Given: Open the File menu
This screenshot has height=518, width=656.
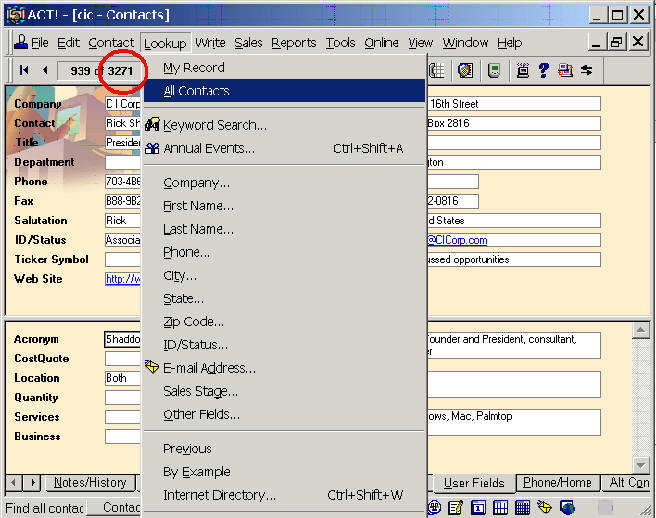Looking at the screenshot, I should (40, 43).
